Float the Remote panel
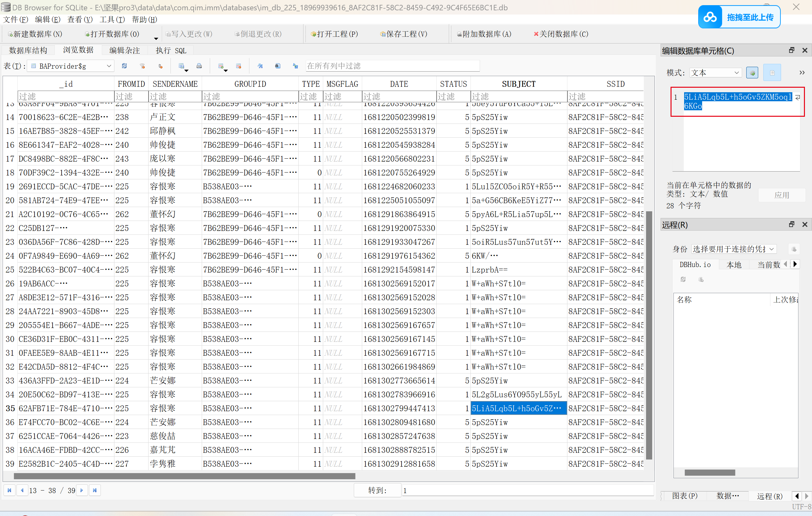 pos(792,224)
